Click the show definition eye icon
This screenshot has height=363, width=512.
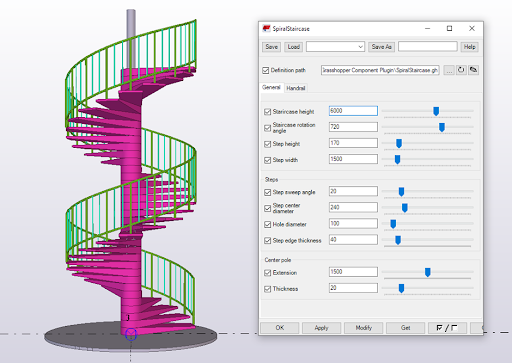click(473, 70)
